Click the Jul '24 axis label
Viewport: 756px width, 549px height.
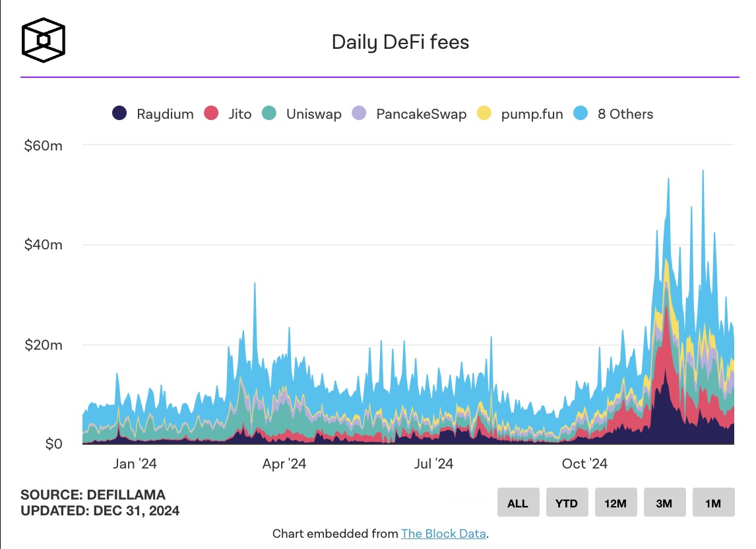[x=433, y=464]
